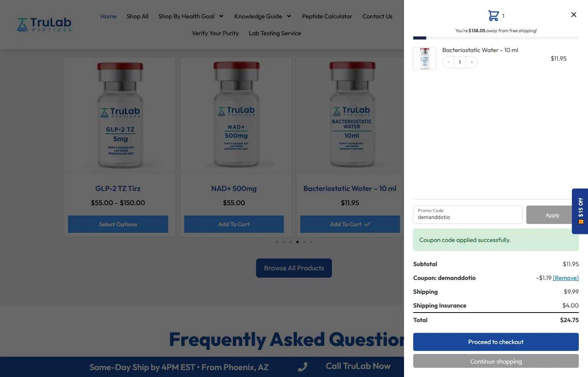Click Add To Cart for Bacteriostatic Water
588x377 pixels.
[350, 224]
